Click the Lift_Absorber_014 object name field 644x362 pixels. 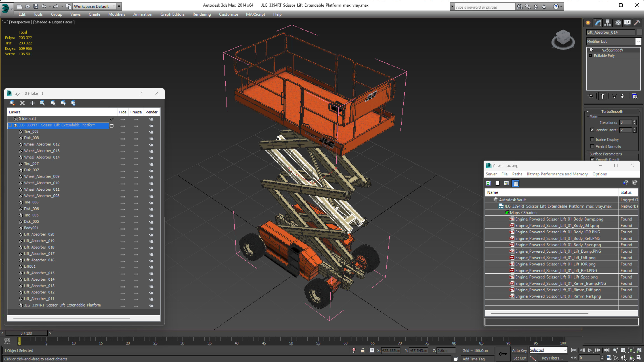(611, 32)
